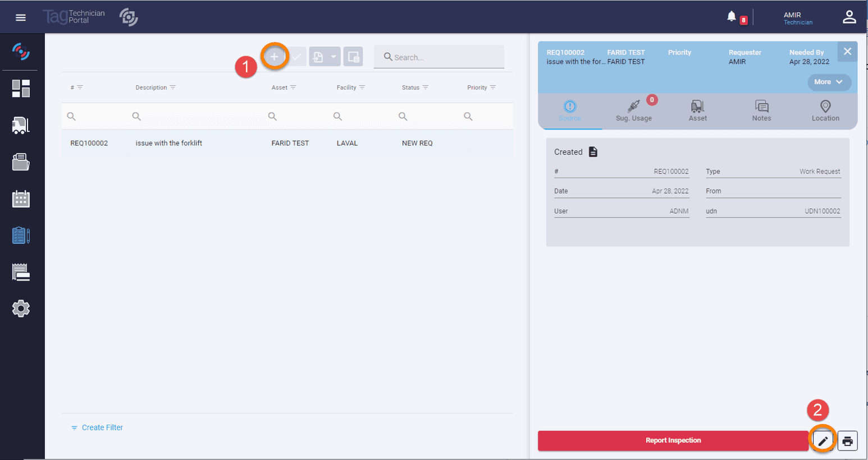Switch to the Location tab
The width and height of the screenshot is (868, 460).
(825, 111)
